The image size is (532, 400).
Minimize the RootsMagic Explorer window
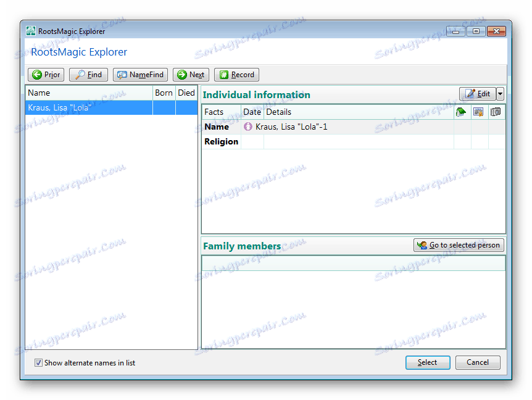pyautogui.click(x=455, y=31)
